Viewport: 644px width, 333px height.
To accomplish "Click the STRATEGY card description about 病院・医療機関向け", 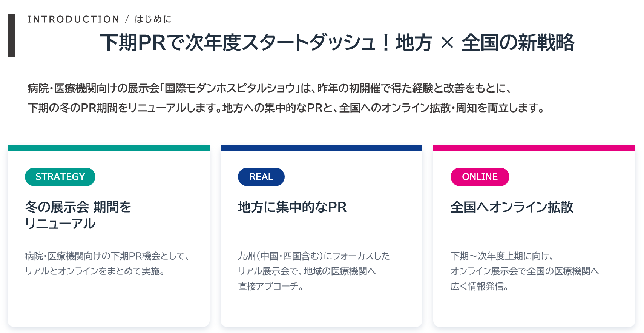I will tap(107, 264).
